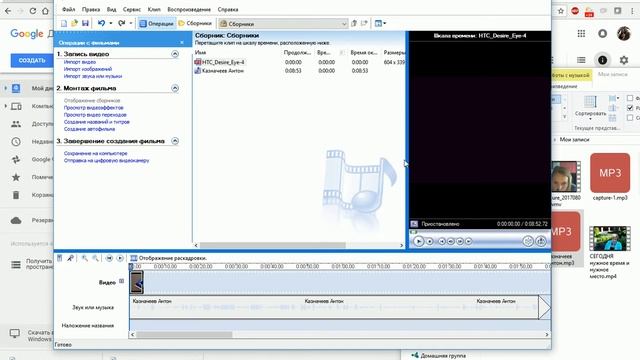Viewport: 640px width, 360px height.
Task: Click the Drive info details icon
Action: pyautogui.click(x=602, y=60)
